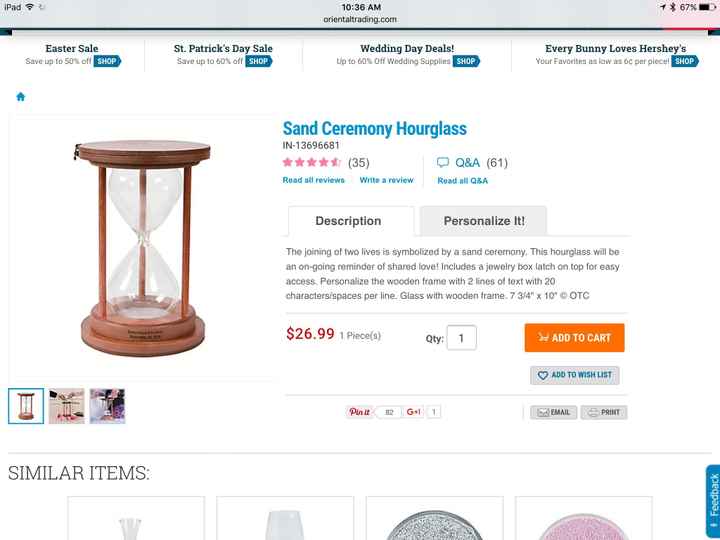Click the G+1 share button
The height and width of the screenshot is (540, 720).
tap(413, 412)
